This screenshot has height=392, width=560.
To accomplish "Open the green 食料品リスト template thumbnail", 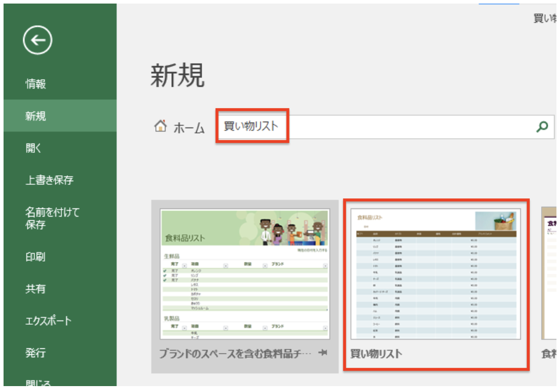I will [x=245, y=275].
